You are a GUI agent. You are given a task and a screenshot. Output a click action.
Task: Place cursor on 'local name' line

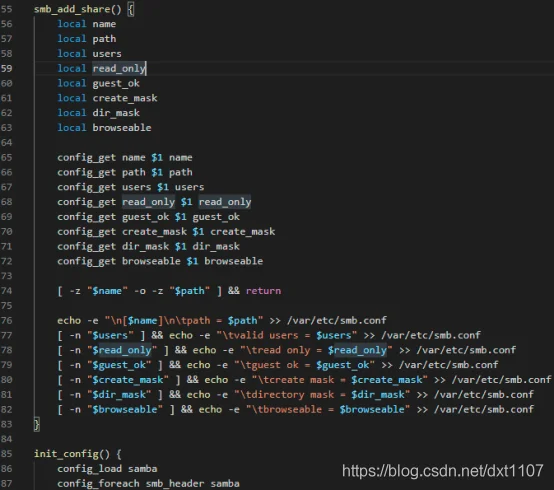(87, 24)
